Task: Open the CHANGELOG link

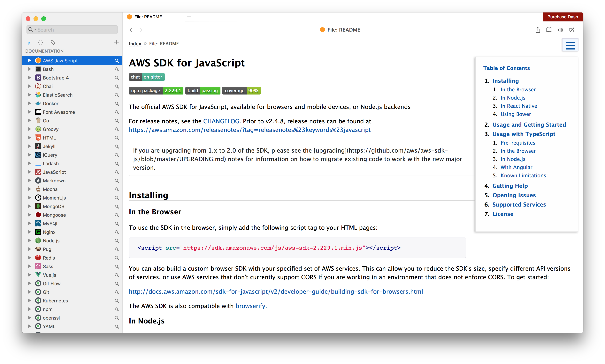Action: click(221, 121)
